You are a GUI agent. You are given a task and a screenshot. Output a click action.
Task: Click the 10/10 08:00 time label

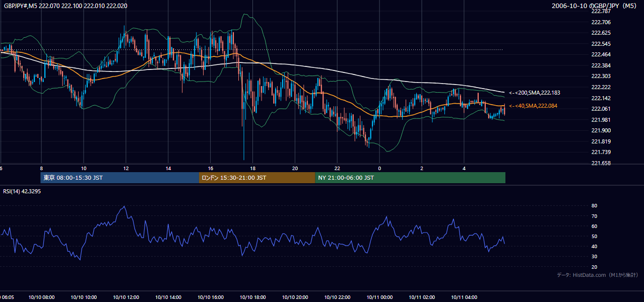coord(41,297)
